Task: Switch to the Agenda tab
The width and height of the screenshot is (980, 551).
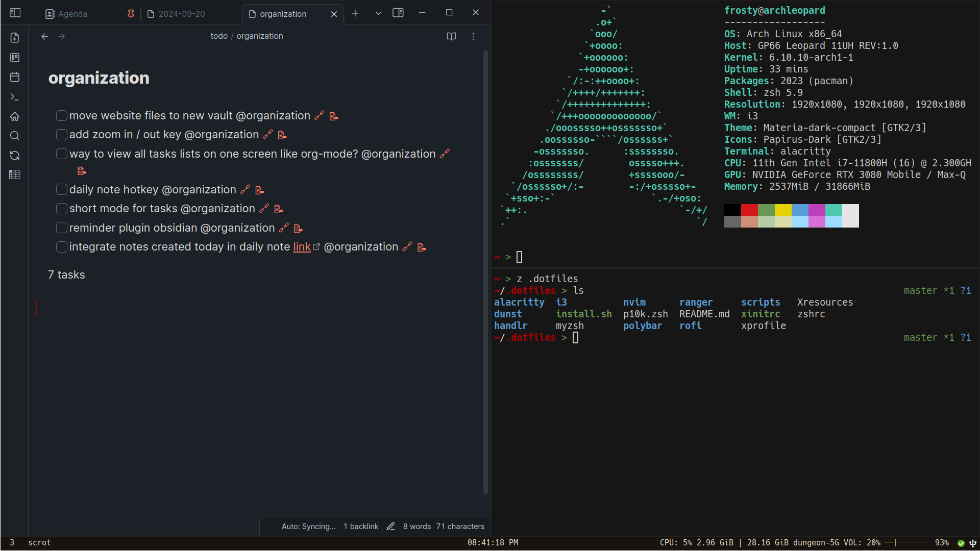Action: click(72, 14)
